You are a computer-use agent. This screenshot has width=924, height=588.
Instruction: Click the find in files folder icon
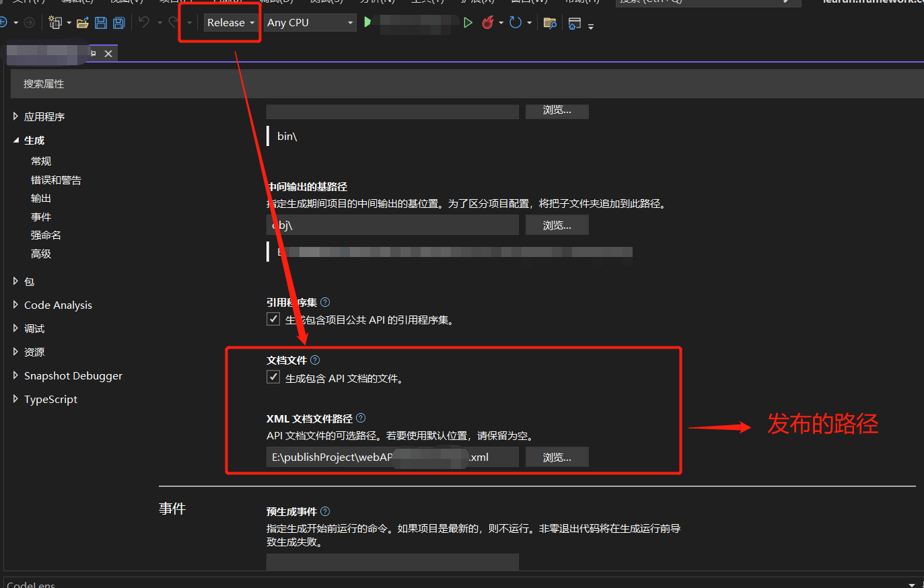coord(550,23)
